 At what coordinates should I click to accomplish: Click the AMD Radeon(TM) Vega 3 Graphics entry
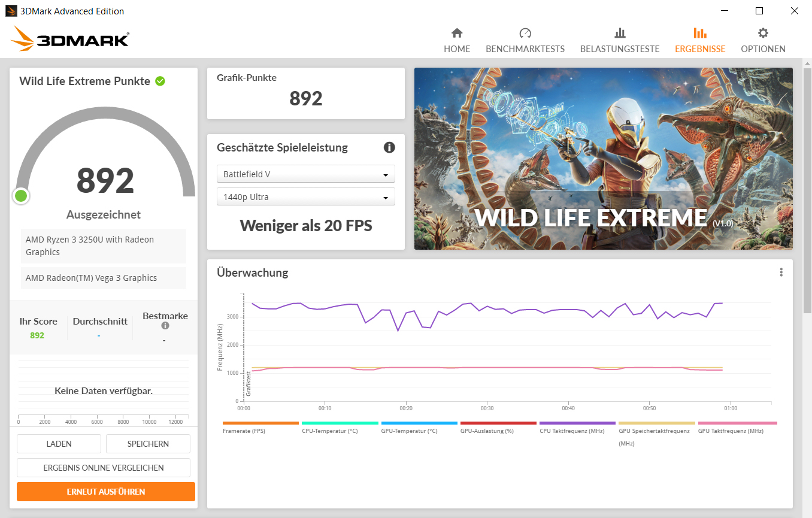click(104, 278)
